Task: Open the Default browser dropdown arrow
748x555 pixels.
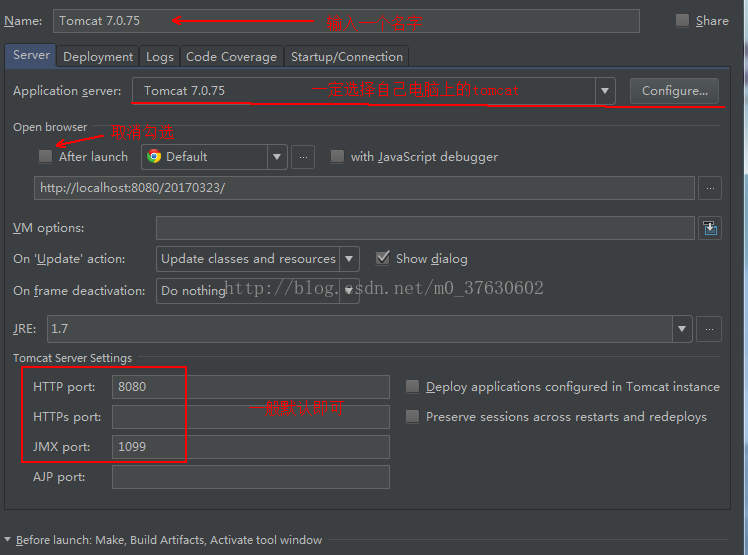Action: tap(277, 157)
